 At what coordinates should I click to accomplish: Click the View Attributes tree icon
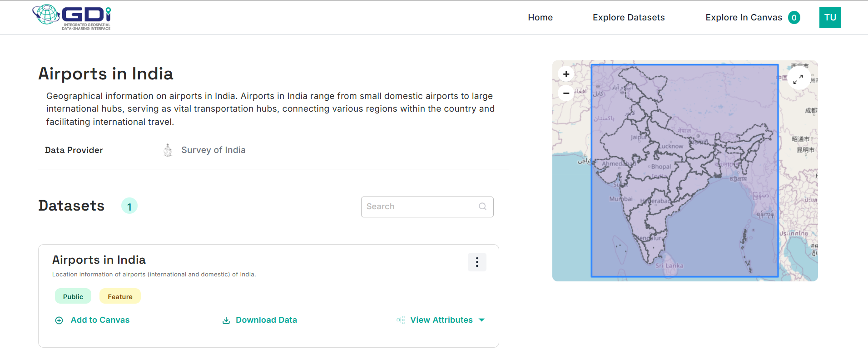401,320
